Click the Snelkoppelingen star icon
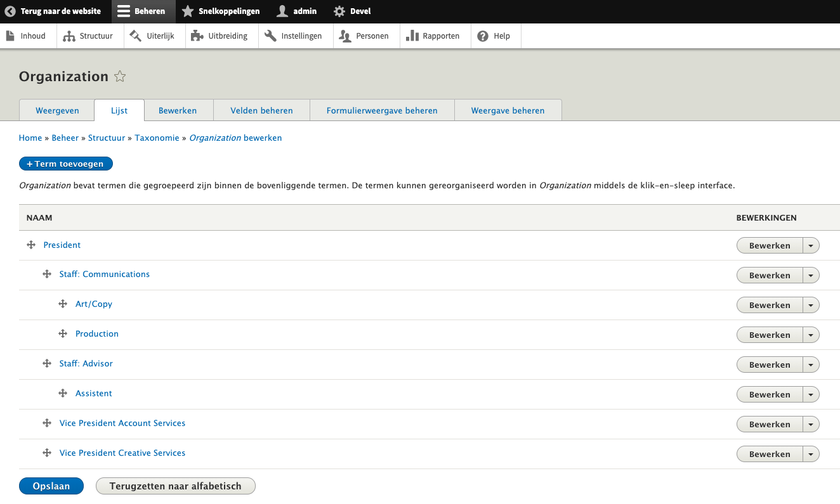This screenshot has width=840, height=504. click(187, 11)
